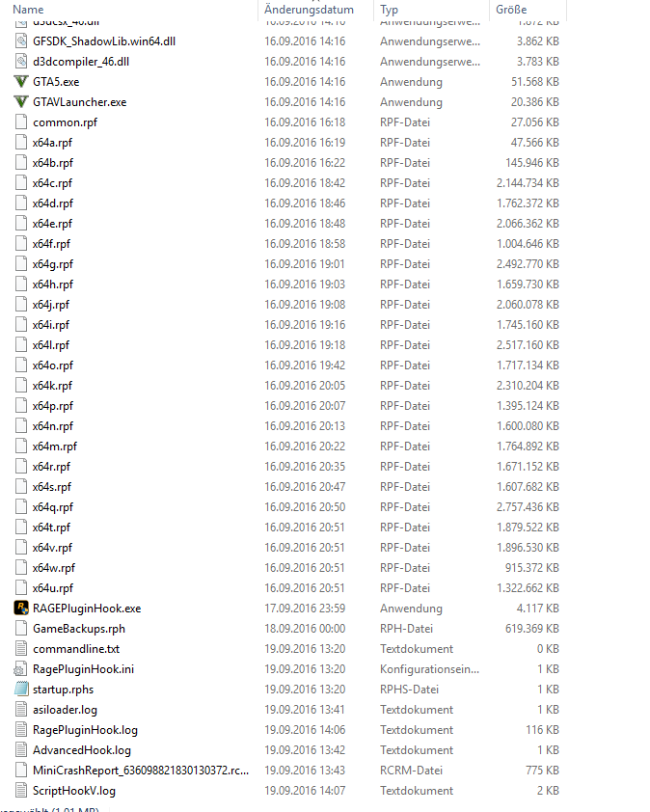Click type Anwendungserwe... of d3dcompiler_46.dll
Viewport: 650px width, 812px height.
click(430, 62)
